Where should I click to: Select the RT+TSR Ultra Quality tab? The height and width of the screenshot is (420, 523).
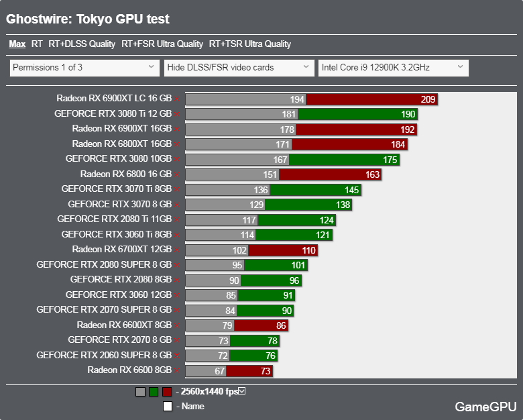(250, 44)
